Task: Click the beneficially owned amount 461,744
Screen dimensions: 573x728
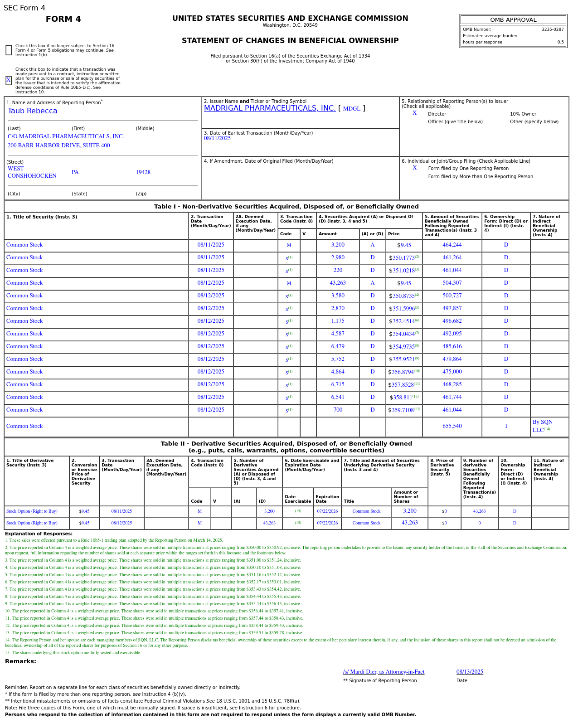Action: (452, 397)
